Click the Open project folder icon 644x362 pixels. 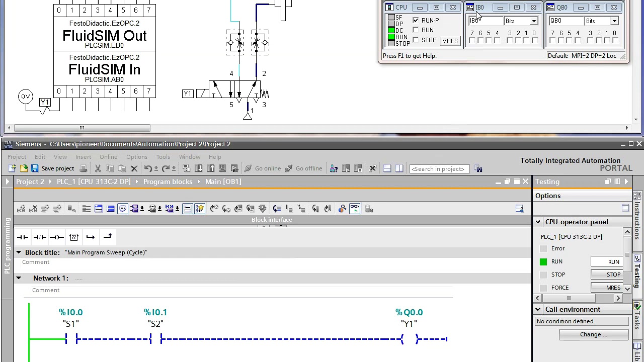(24, 168)
